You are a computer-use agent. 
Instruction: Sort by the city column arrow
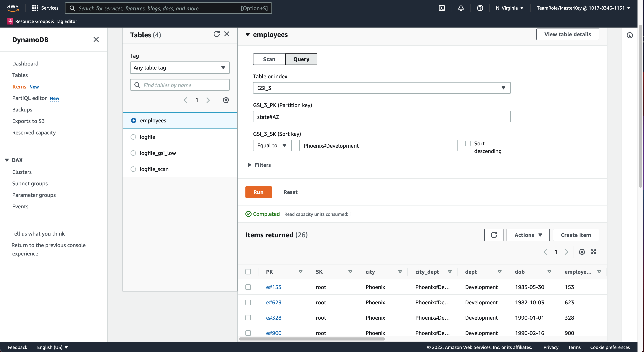coord(400,272)
